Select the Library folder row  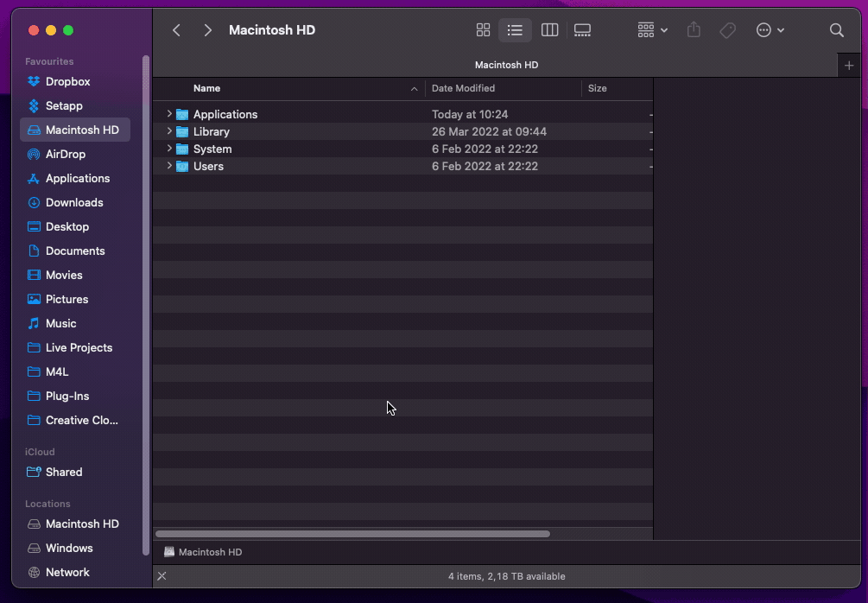pyautogui.click(x=212, y=131)
